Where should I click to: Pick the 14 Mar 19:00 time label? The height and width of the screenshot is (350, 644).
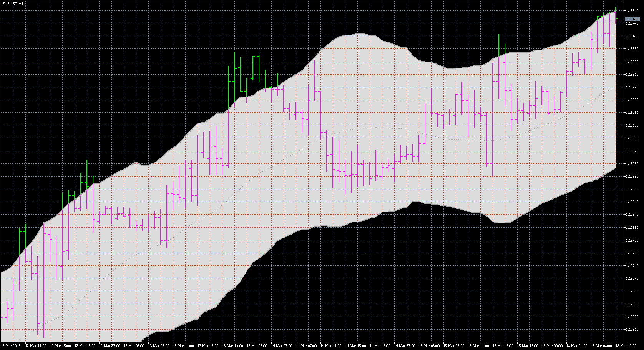point(380,346)
